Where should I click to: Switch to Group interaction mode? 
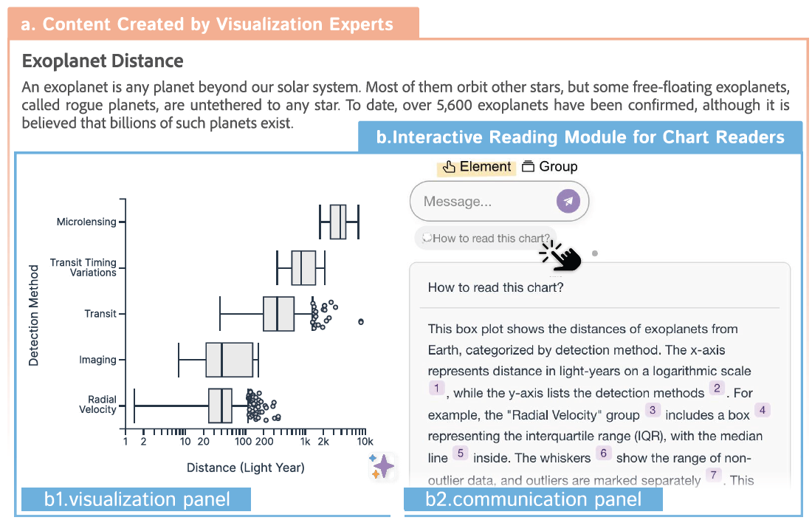(549, 167)
